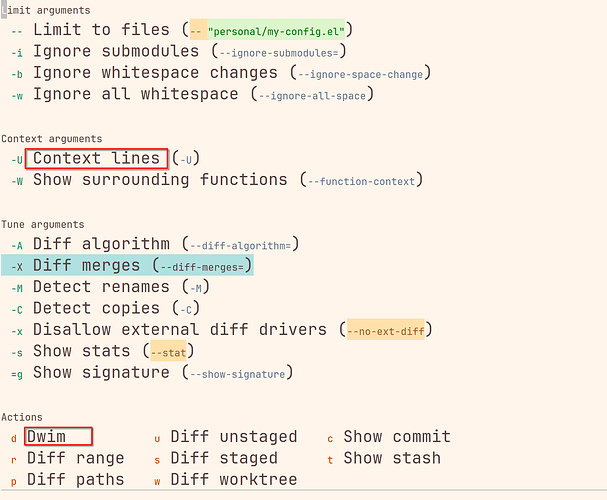Pick the Diff worktree action
The image size is (607, 500).
tap(234, 479)
